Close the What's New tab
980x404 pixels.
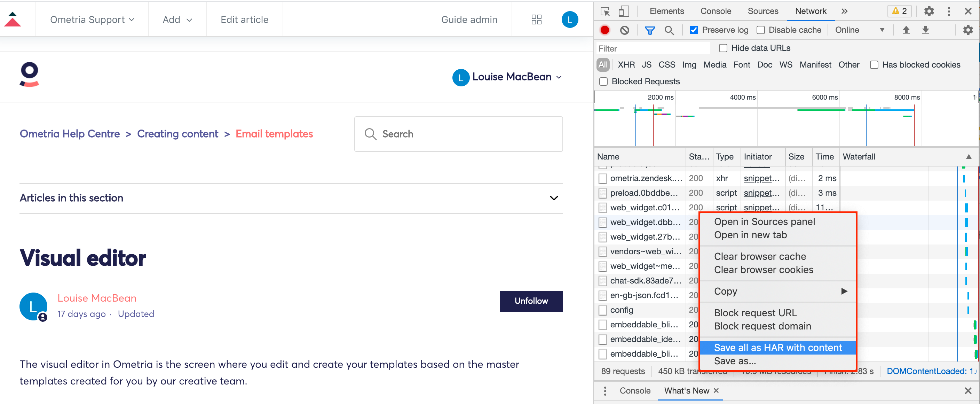pyautogui.click(x=716, y=390)
